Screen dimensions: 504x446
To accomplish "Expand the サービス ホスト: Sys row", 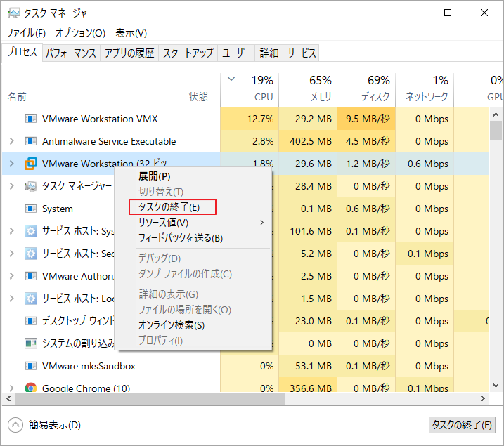I will pyautogui.click(x=11, y=231).
